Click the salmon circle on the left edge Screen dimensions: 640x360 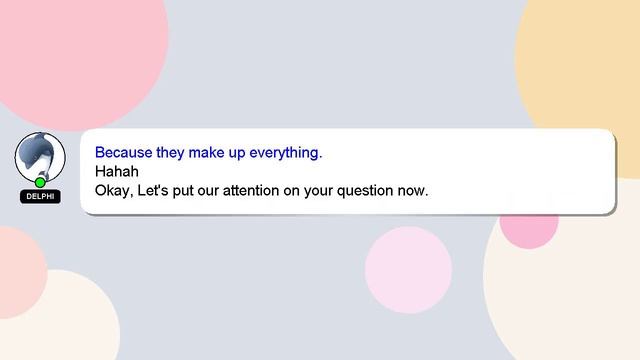pos(20,273)
